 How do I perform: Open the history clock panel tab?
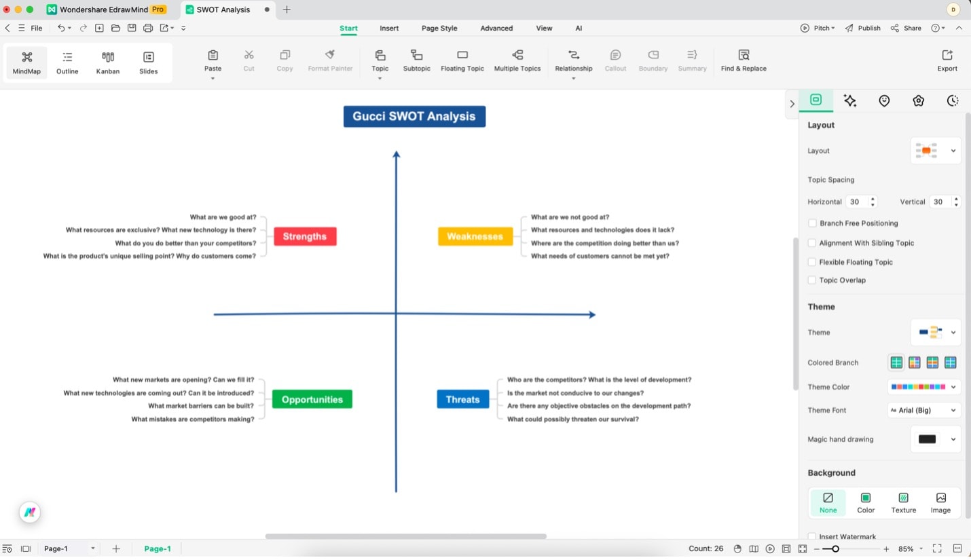953,100
